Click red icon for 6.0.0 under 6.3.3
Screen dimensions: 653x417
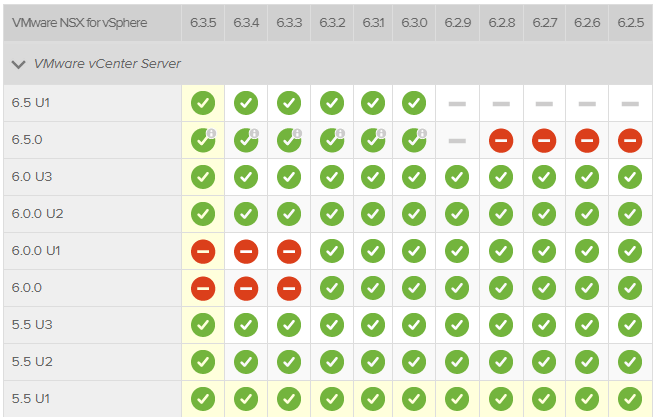(x=289, y=288)
